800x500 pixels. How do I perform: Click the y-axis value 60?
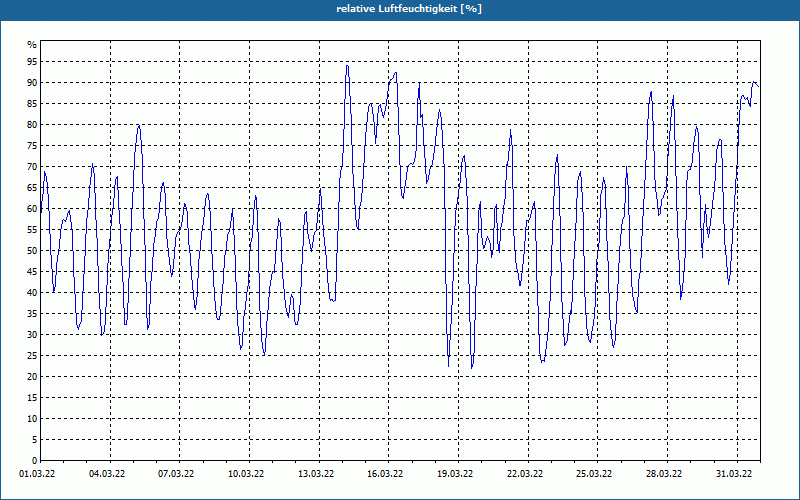tap(32, 209)
